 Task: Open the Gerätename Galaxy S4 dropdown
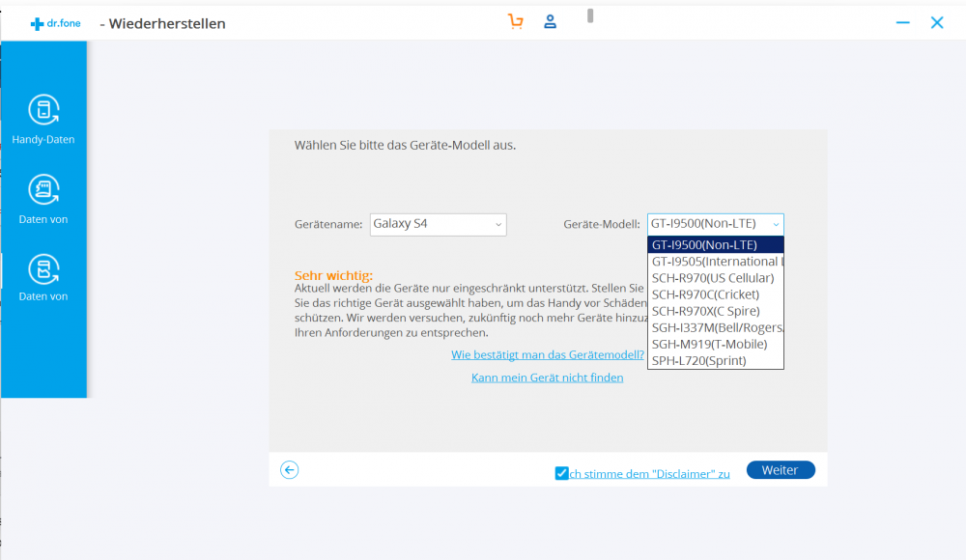(x=438, y=224)
